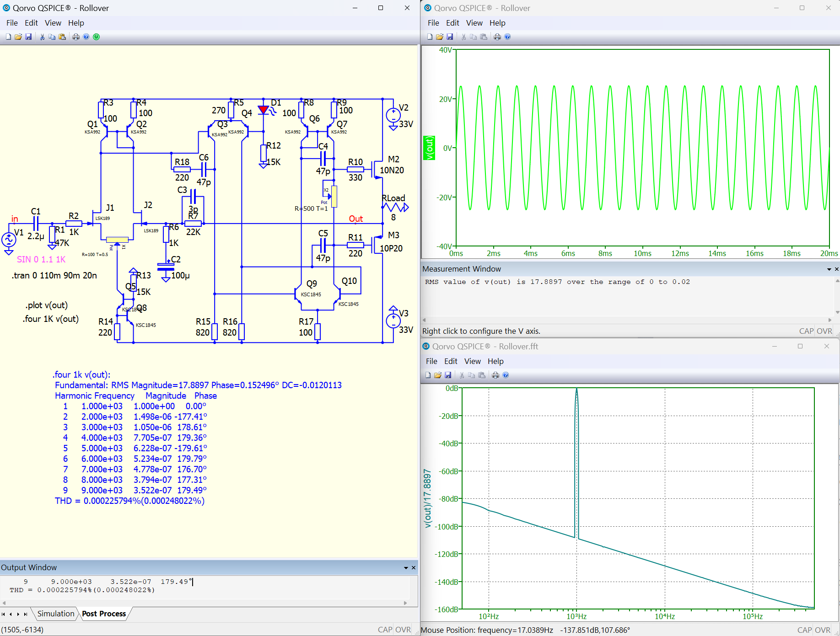Close the Output Window pane
This screenshot has height=636, width=840.
click(x=414, y=568)
